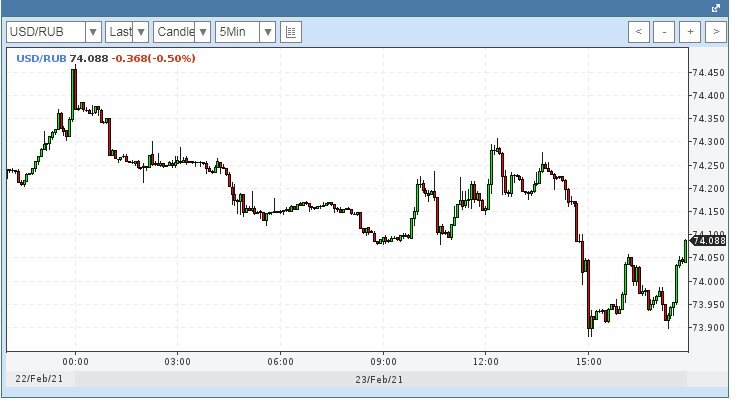Pan chart left with the < button
Viewport: 736px width, 401px height.
(x=638, y=32)
